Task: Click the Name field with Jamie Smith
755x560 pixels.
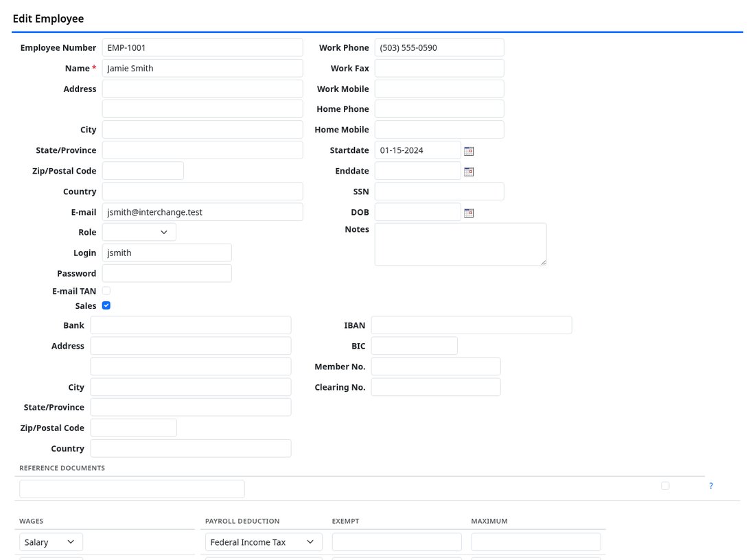Action: (202, 68)
